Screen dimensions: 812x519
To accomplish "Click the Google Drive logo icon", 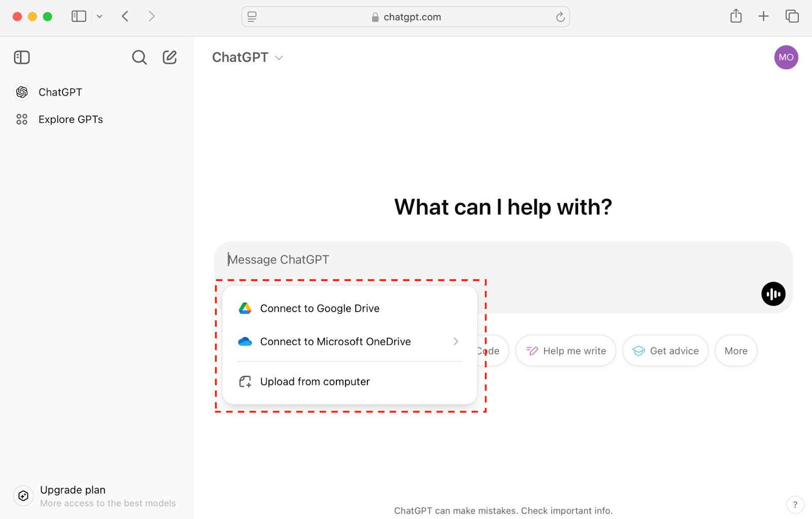I will point(245,308).
